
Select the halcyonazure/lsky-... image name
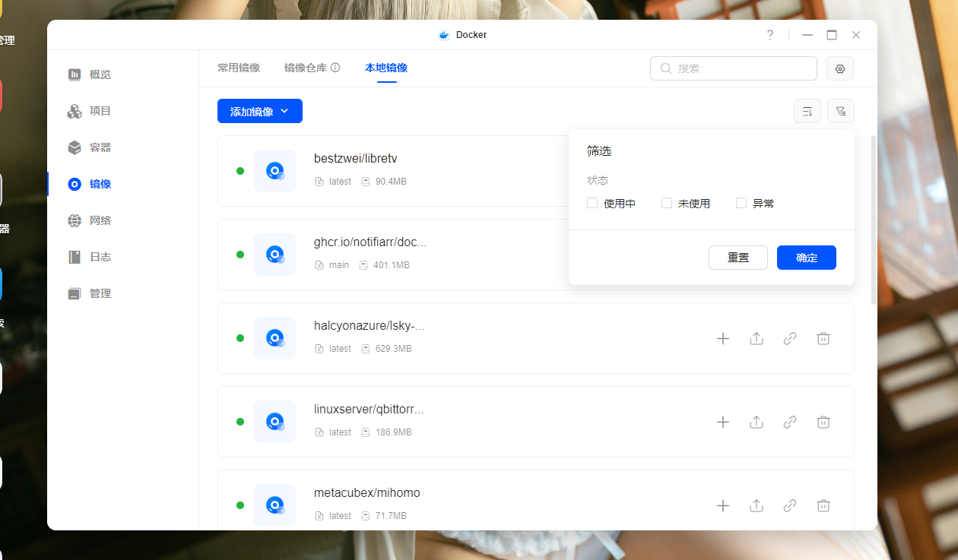point(370,326)
